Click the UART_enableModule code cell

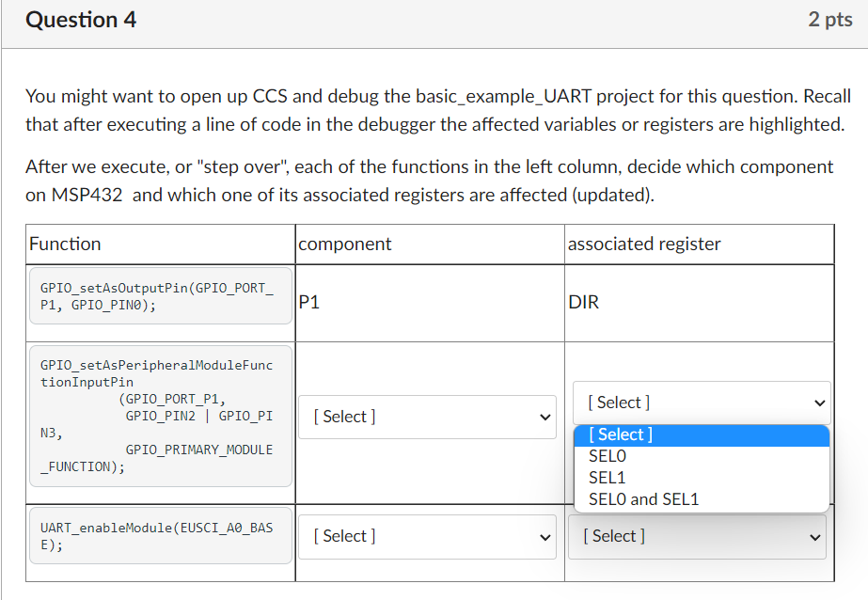160,535
